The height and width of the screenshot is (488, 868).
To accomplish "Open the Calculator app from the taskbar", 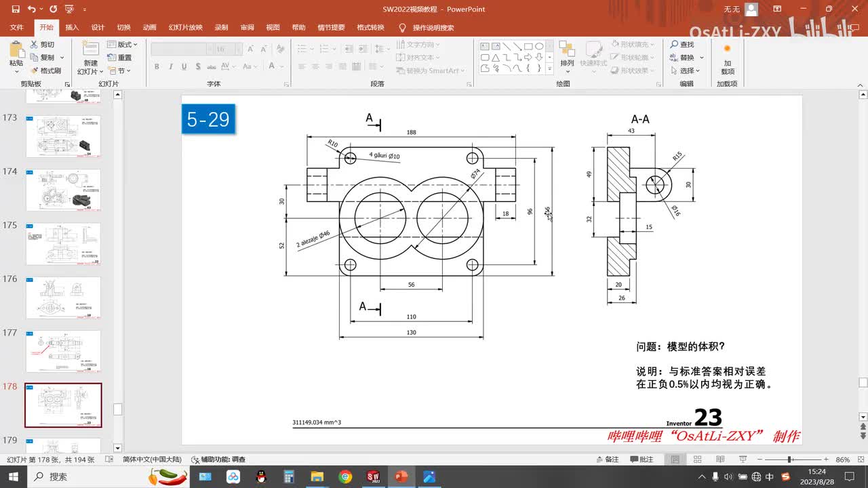I will click(x=289, y=476).
